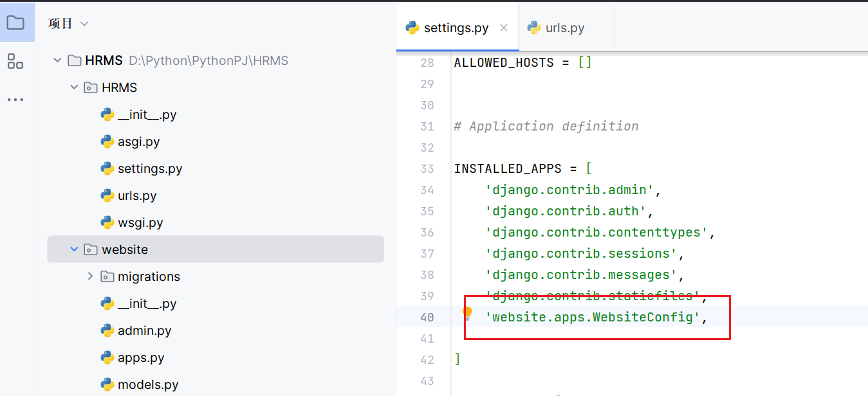868x396 pixels.
Task: Click the three-dots more tool windows icon
Action: coord(15,100)
